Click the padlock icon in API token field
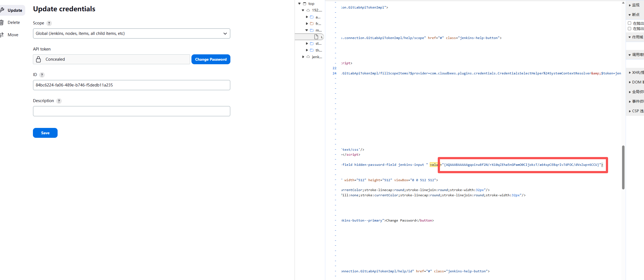The width and height of the screenshot is (644, 280). [38, 59]
